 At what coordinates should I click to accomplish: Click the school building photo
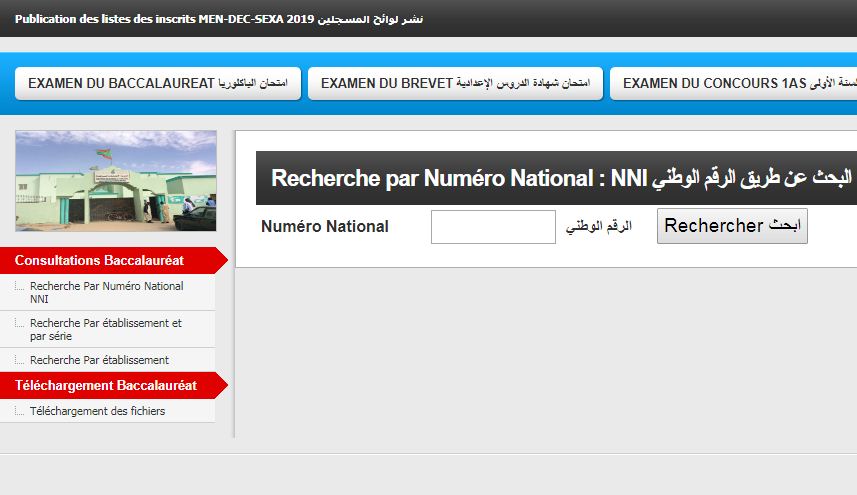pyautogui.click(x=116, y=181)
